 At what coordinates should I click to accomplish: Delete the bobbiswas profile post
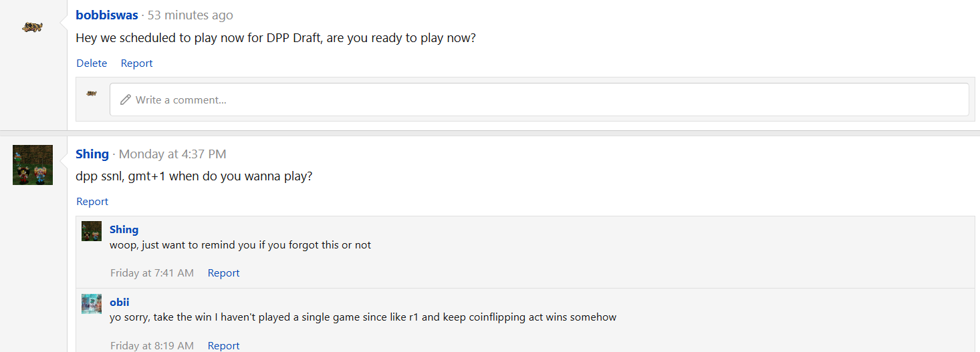coord(92,63)
